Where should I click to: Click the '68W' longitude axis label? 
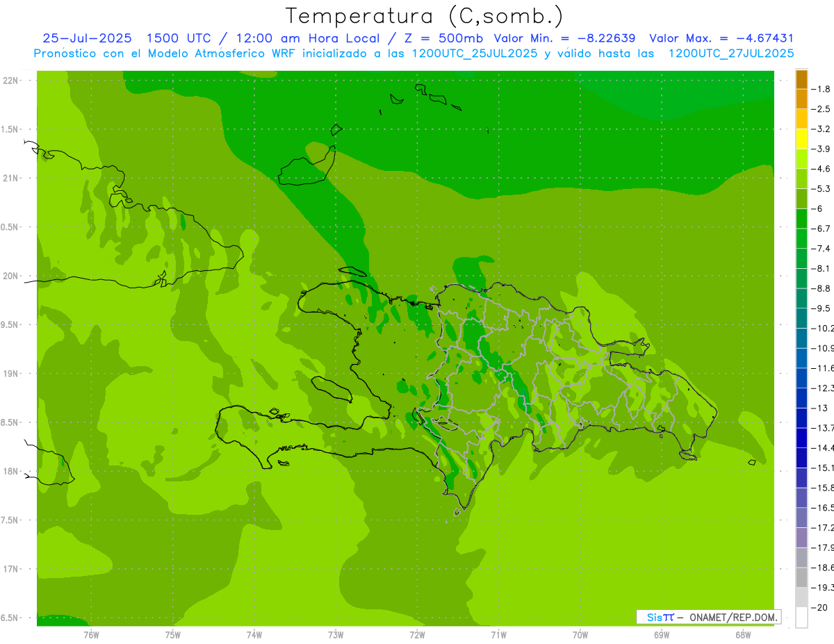[x=743, y=634]
